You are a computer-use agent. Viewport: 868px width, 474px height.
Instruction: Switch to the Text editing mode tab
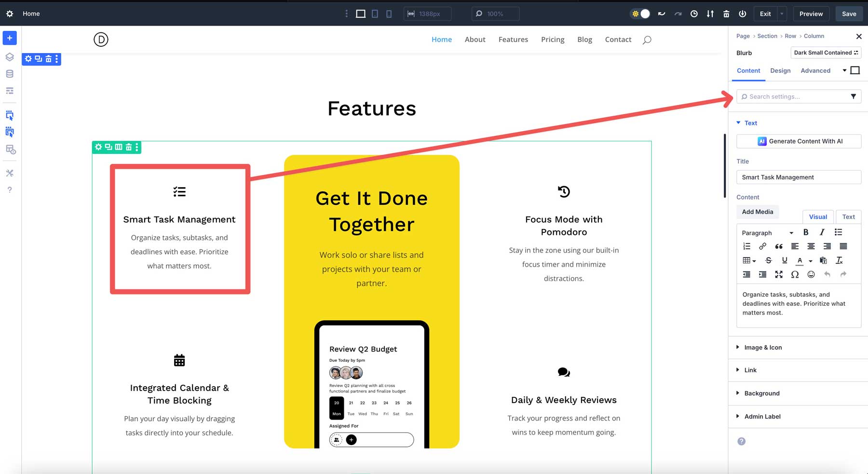[x=848, y=217]
